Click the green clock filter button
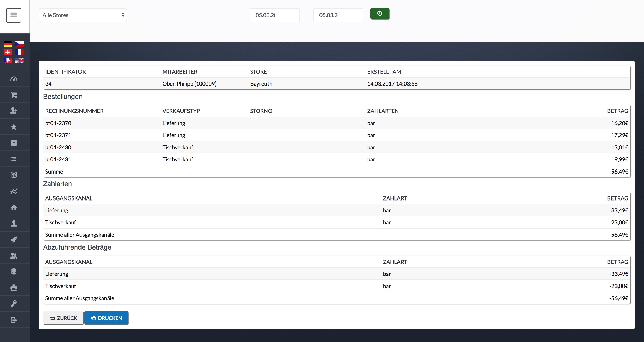Image resolution: width=644 pixels, height=342 pixels. pos(380,14)
